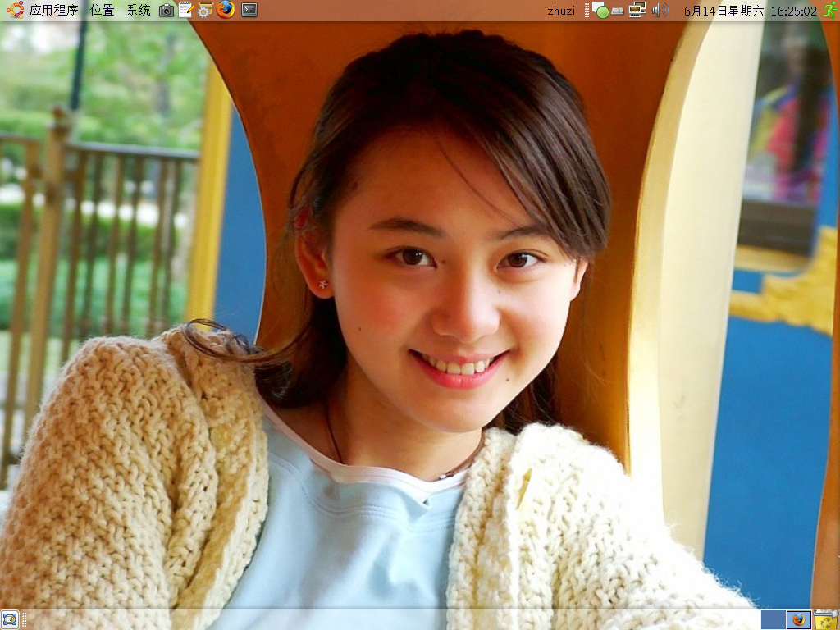The image size is (840, 630).
Task: Click the keyboard input method icon
Action: (x=617, y=11)
